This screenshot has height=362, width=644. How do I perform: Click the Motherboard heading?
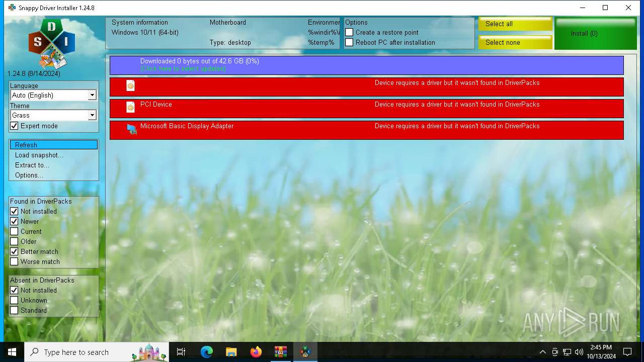click(x=228, y=22)
